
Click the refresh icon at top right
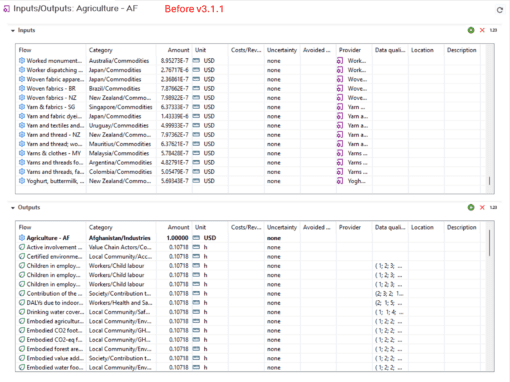500,10
